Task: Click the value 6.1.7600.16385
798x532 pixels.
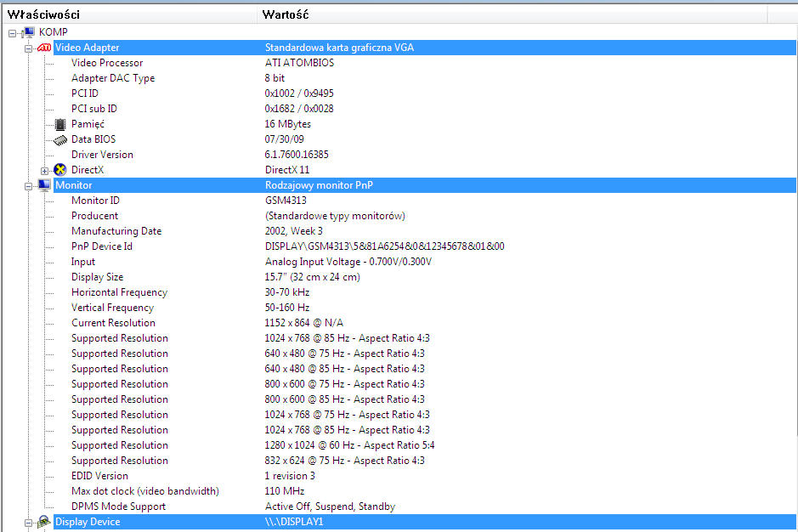Action: pos(297,155)
